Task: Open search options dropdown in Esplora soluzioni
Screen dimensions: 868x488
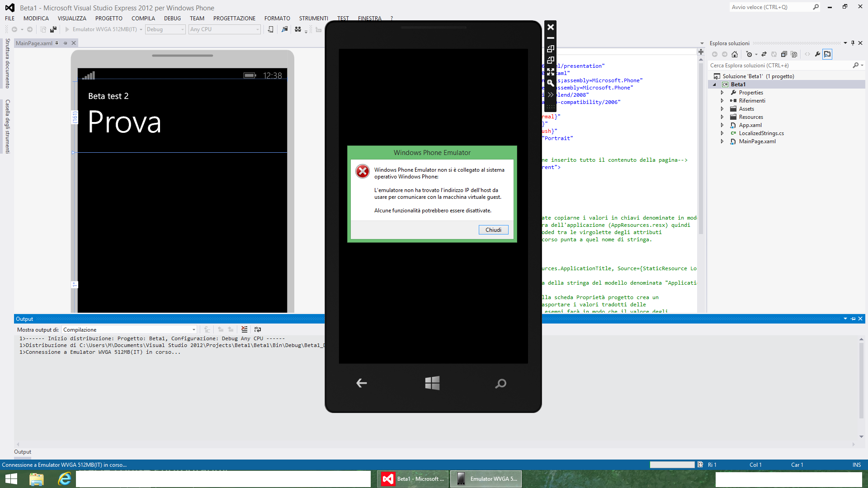Action: tap(863, 66)
